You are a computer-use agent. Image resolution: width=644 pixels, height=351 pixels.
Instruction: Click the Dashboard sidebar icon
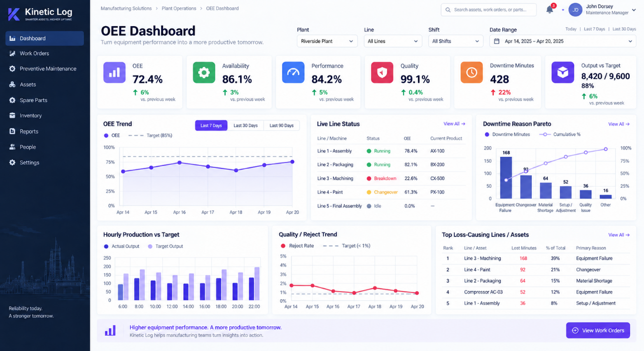[x=12, y=39]
